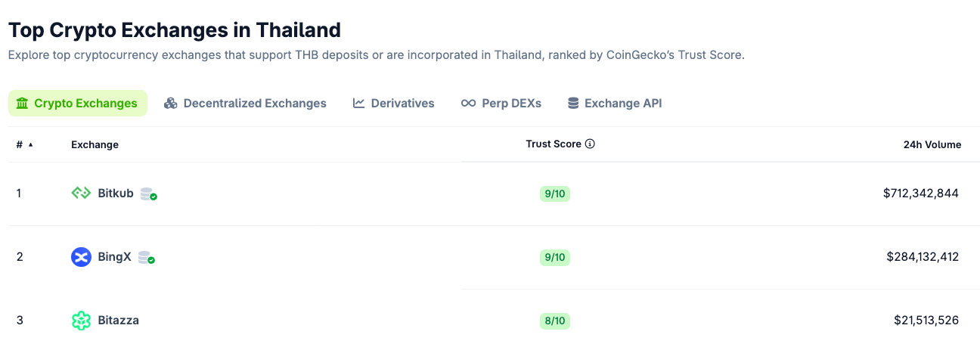This screenshot has height=350, width=980.
Task: Click Bitazza's 8/10 trust score badge
Action: [x=554, y=321]
